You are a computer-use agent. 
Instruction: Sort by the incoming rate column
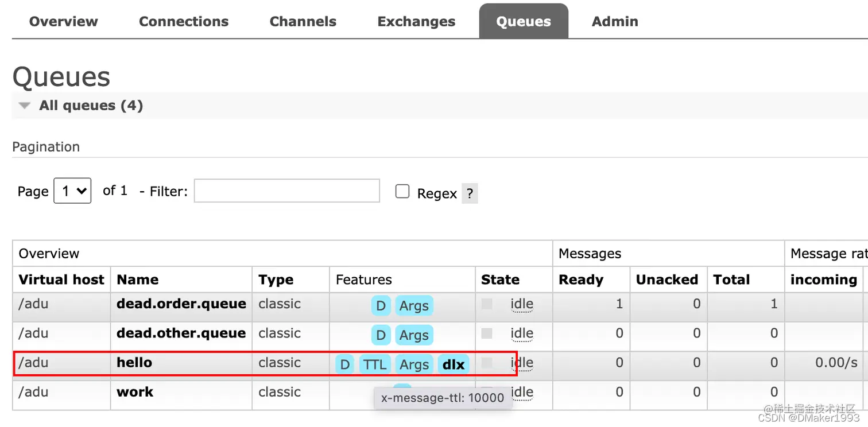824,280
